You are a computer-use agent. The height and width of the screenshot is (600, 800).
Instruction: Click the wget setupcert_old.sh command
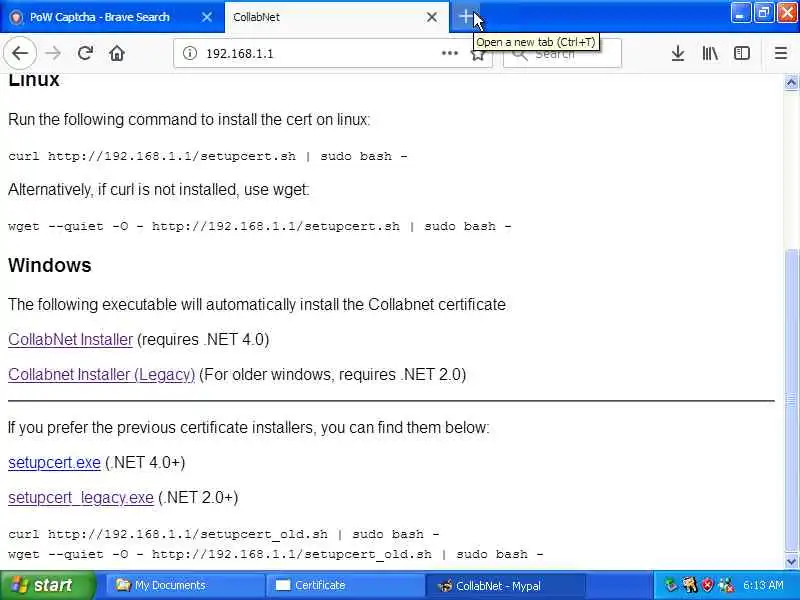click(x=276, y=554)
